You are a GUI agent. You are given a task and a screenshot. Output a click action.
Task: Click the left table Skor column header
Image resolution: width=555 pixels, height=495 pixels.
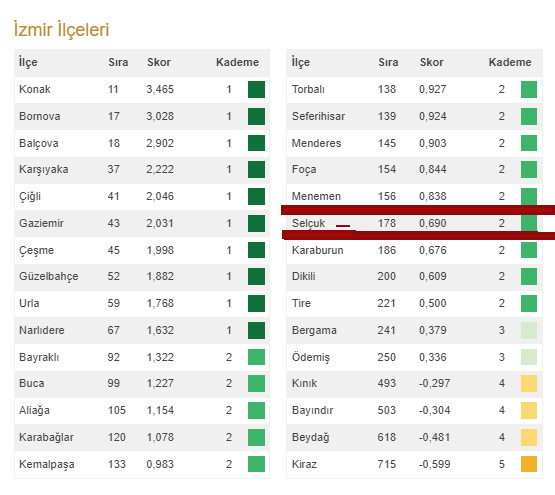pos(159,62)
